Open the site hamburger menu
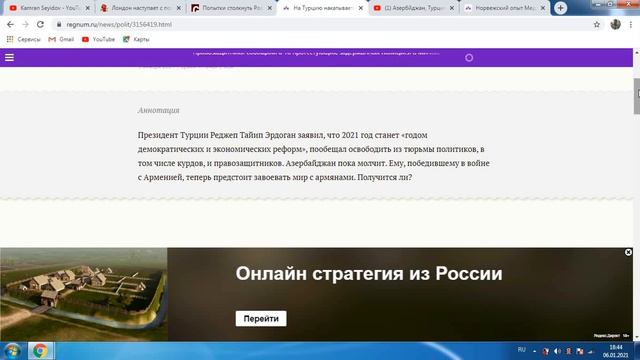The width and height of the screenshot is (640, 360). click(x=9, y=58)
